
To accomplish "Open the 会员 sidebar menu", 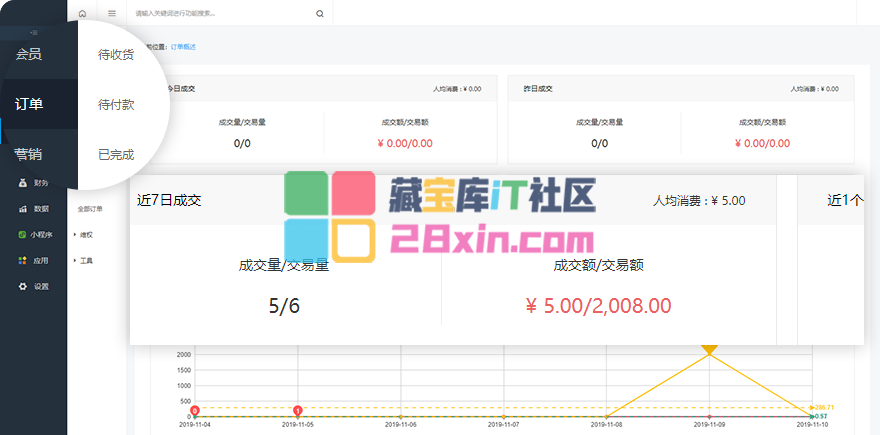I will coord(29,54).
